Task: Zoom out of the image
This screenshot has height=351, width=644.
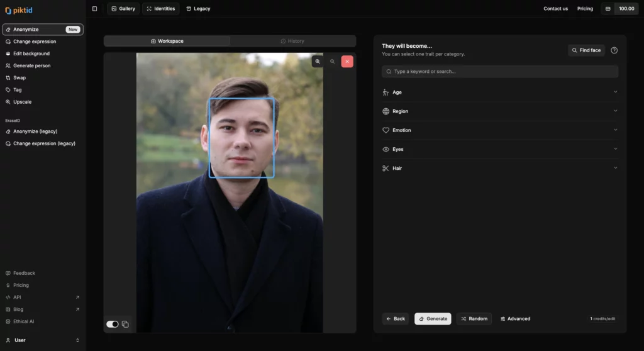Action: point(332,61)
